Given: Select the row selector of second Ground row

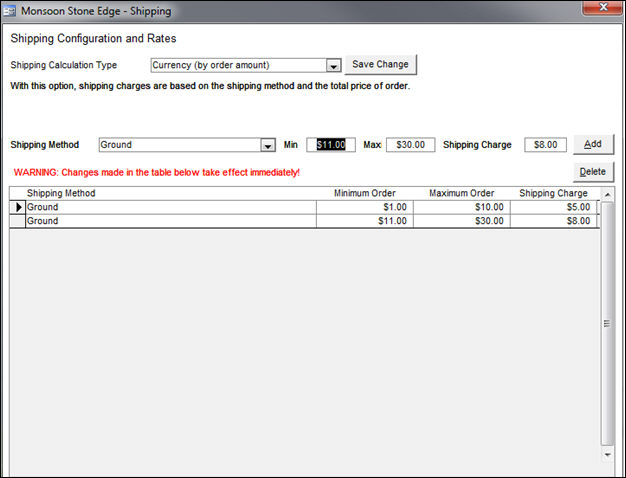Looking at the screenshot, I should click(18, 221).
